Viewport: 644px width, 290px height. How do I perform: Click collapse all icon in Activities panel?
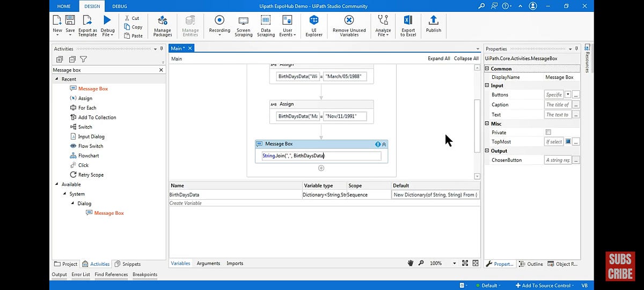coord(71,60)
